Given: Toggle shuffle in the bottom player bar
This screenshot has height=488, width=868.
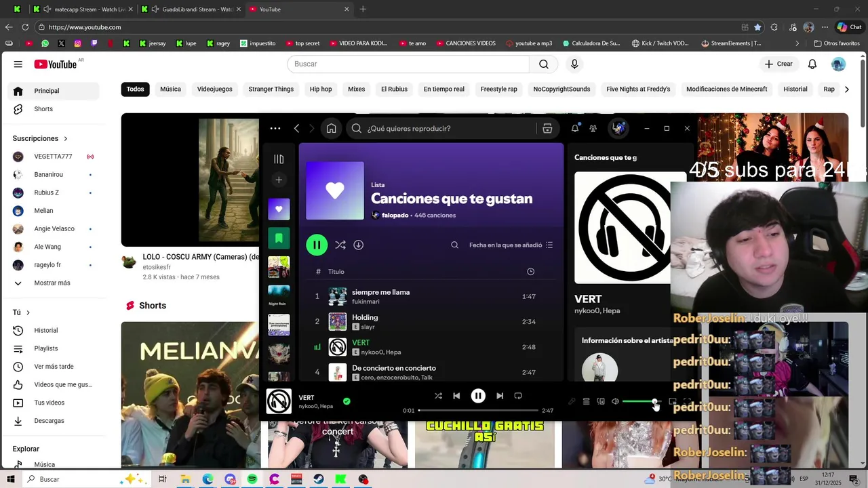Looking at the screenshot, I should click(438, 396).
